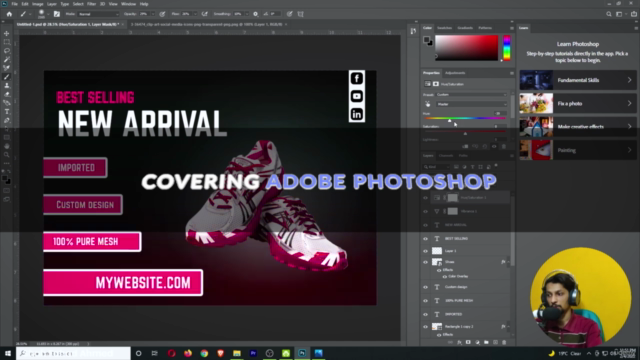Select the Clone Stamp tool
Image resolution: width=640 pixels, height=360 pixels.
7,85
